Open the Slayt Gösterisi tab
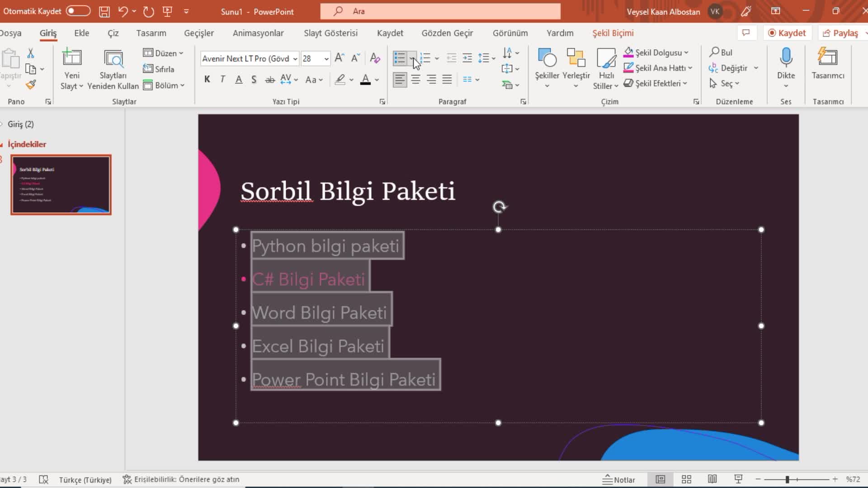This screenshot has height=488, width=868. pyautogui.click(x=330, y=33)
